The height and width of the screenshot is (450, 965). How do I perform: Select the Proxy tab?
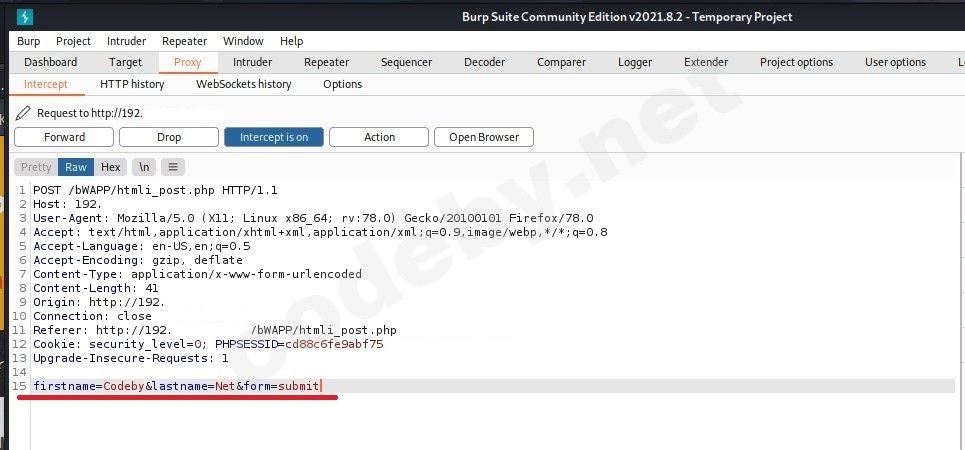(x=187, y=62)
